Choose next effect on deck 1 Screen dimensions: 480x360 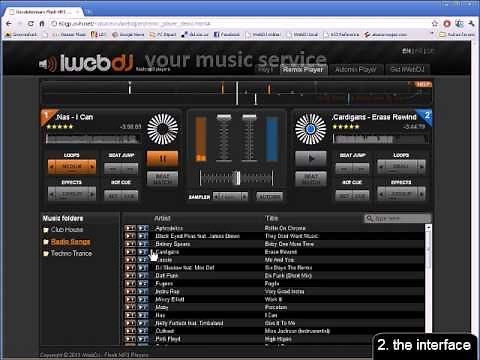[x=92, y=194]
